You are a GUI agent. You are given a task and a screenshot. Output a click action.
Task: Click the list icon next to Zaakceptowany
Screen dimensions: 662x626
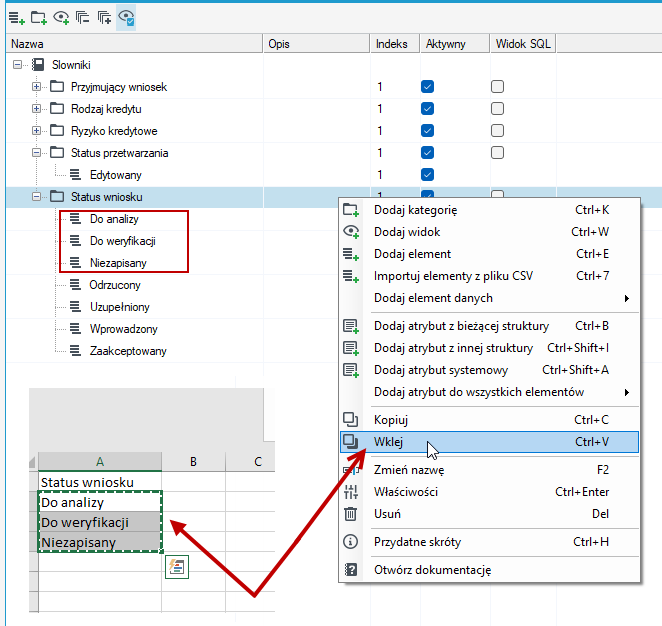click(75, 350)
